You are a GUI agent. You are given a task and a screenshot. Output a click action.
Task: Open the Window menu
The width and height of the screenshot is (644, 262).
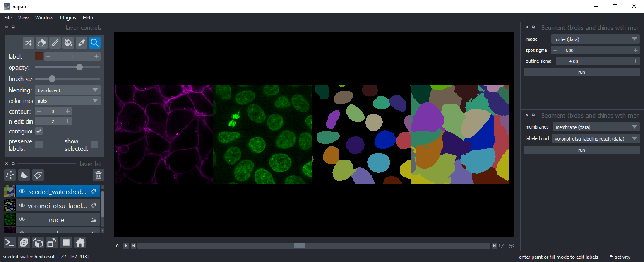click(x=44, y=18)
